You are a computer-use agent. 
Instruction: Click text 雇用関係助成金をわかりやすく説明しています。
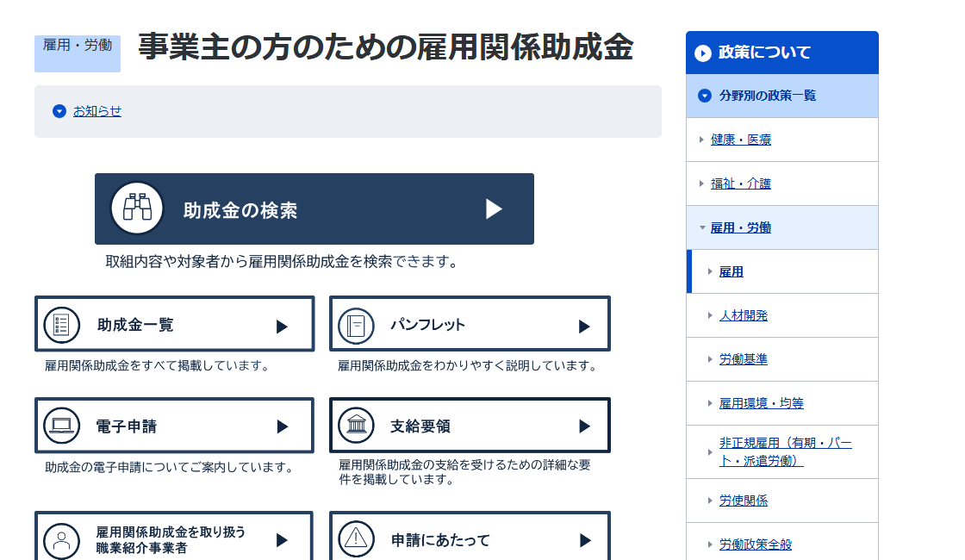469,366
